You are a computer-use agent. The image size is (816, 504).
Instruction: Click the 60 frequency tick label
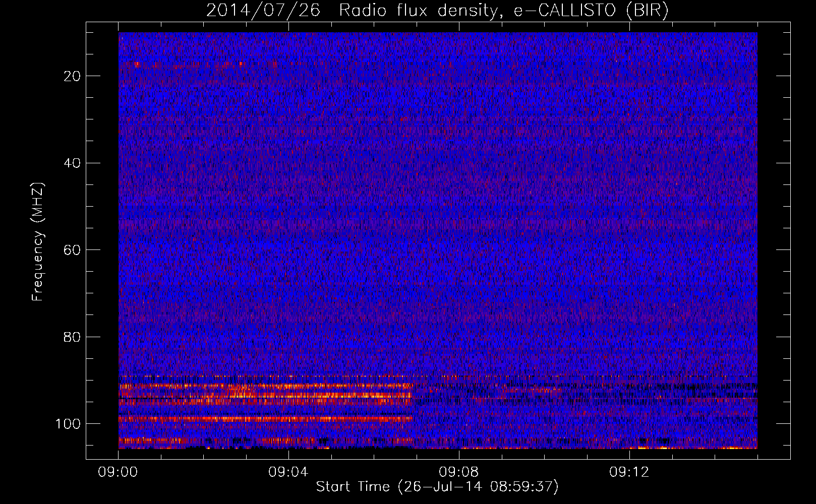(x=73, y=250)
